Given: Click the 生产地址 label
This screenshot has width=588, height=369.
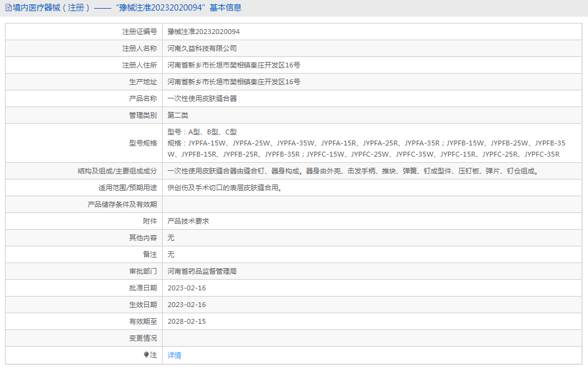Looking at the screenshot, I should pyautogui.click(x=143, y=82).
